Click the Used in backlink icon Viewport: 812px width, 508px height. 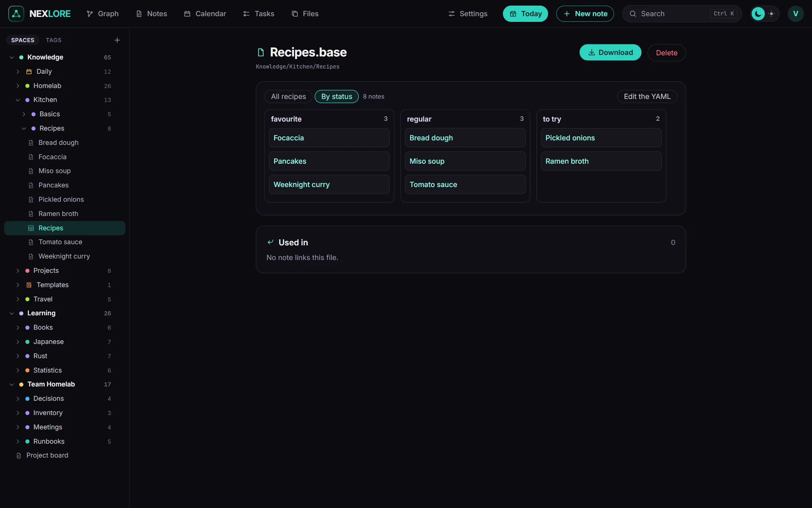(x=270, y=242)
